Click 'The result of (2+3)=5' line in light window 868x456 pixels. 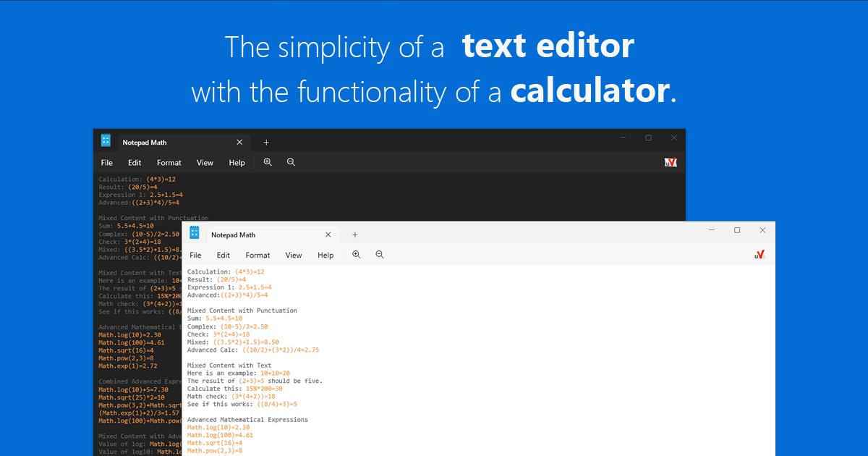pos(255,381)
